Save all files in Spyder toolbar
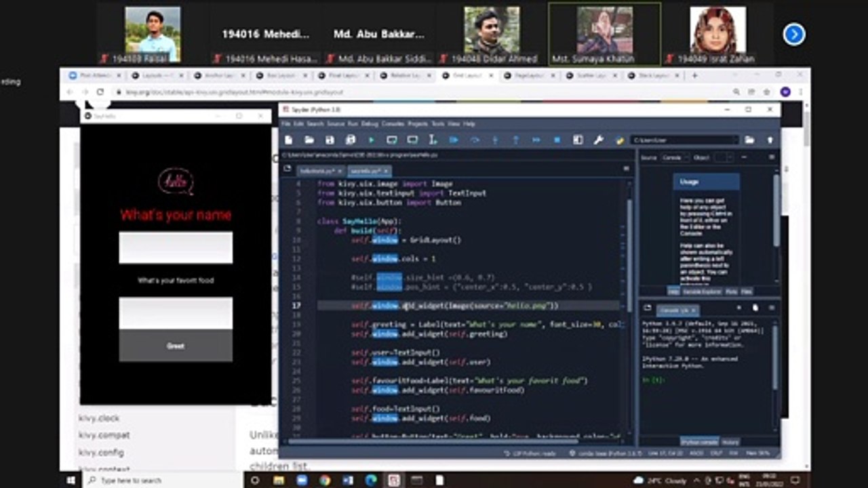This screenshot has width=868, height=488. (x=350, y=140)
